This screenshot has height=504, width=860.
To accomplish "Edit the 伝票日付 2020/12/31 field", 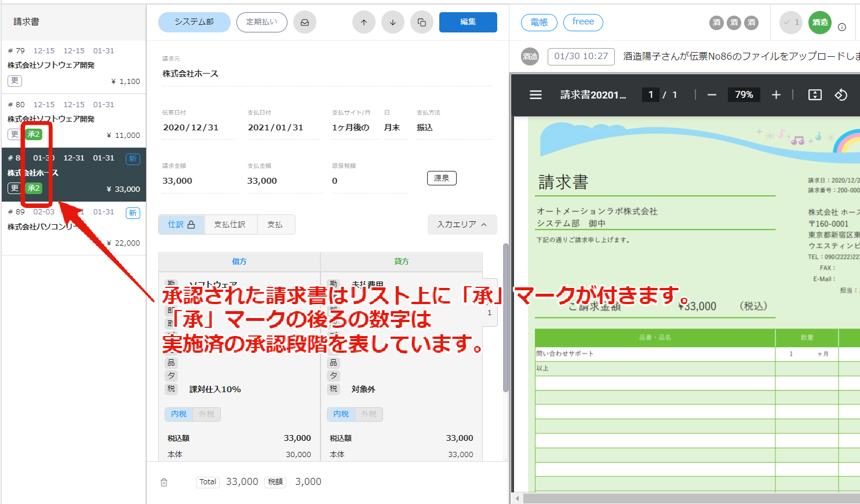I will point(198,127).
